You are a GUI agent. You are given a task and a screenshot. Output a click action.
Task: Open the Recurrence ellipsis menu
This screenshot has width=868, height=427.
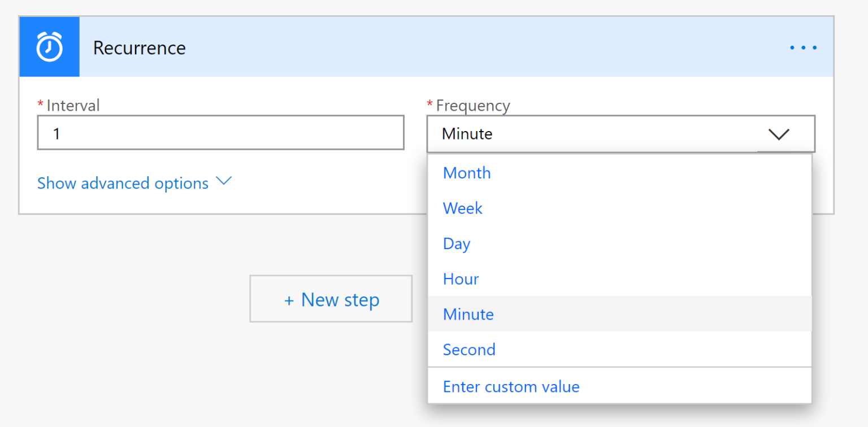(803, 47)
